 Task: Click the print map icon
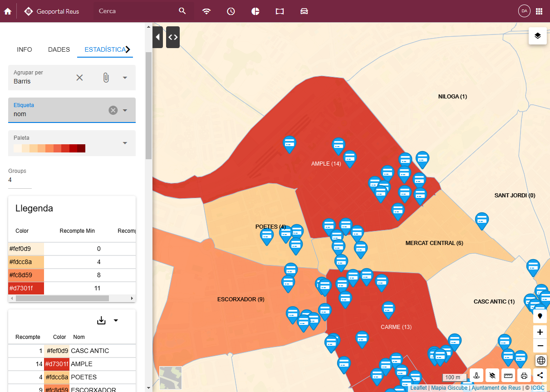524,376
